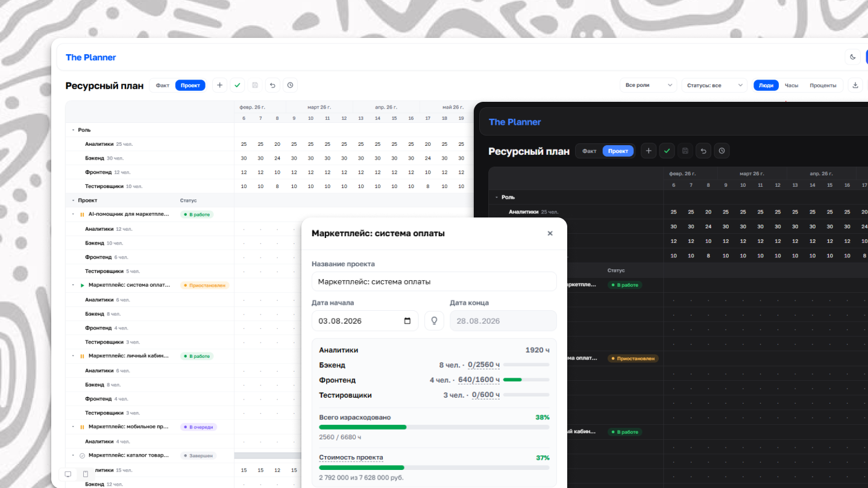Click the download icon in the light window
The width and height of the screenshot is (868, 488).
[855, 86]
